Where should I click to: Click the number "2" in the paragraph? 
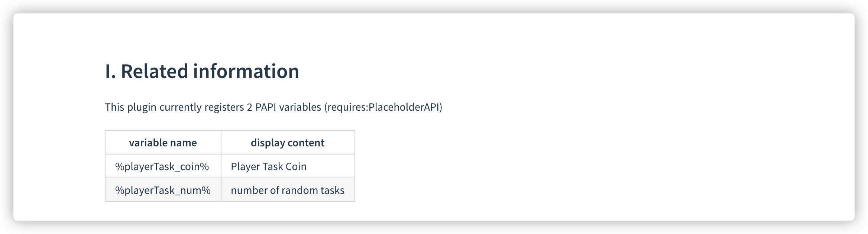click(249, 107)
